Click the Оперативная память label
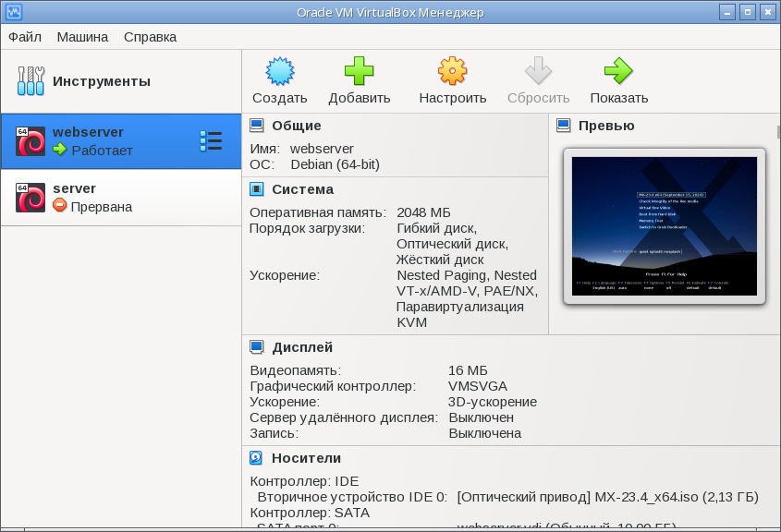This screenshot has width=781, height=532. pos(318,212)
